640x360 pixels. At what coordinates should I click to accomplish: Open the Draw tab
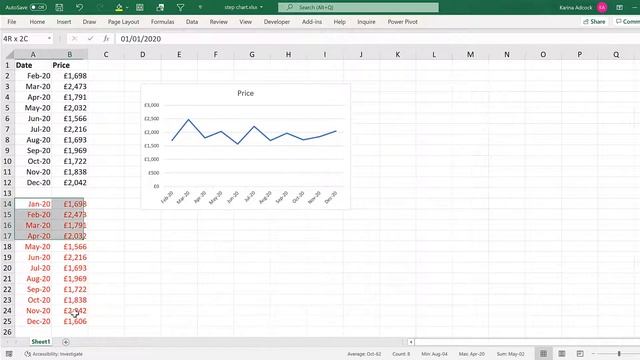[x=89, y=22]
